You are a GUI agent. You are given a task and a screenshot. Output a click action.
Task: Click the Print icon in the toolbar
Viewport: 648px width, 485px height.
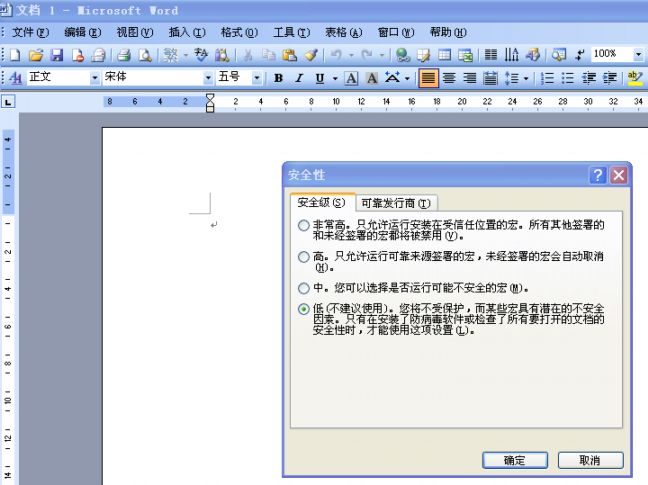123,55
